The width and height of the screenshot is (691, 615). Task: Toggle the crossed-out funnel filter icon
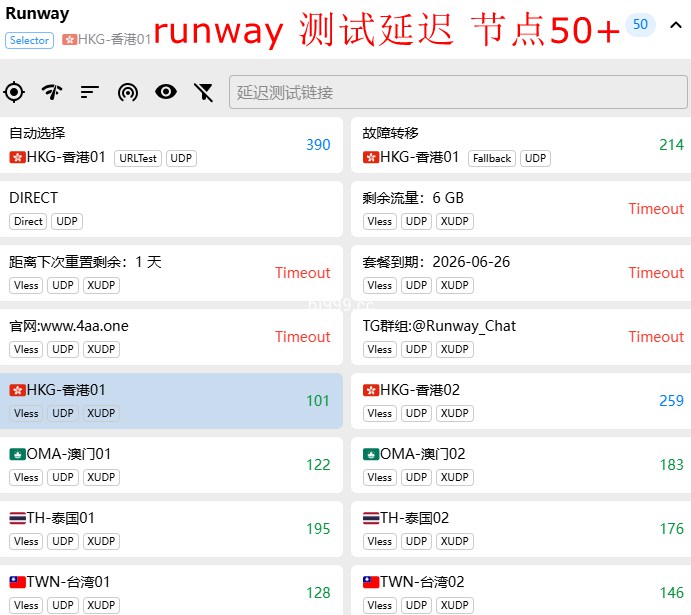204,92
